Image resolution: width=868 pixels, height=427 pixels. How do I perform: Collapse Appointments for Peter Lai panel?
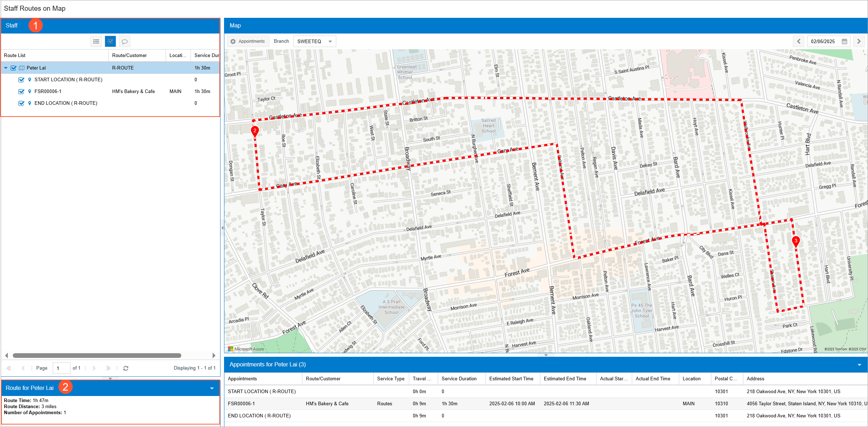click(x=859, y=365)
